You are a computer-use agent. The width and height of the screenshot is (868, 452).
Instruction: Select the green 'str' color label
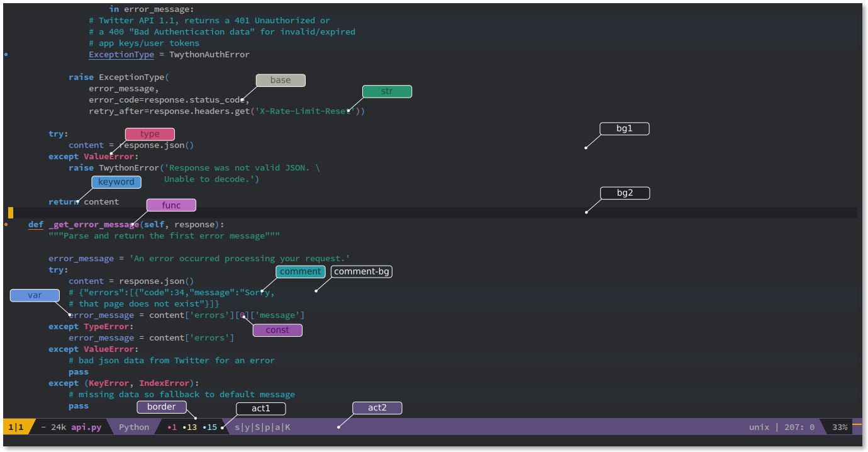tap(387, 92)
